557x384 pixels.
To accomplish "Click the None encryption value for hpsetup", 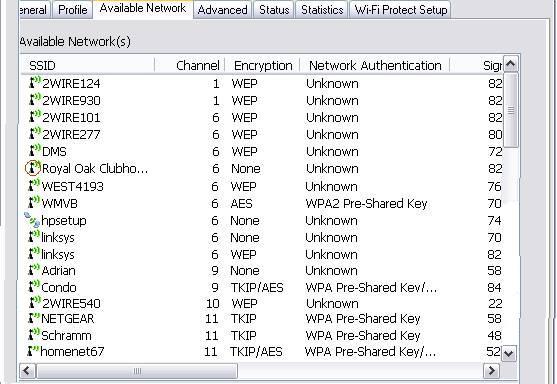I will coord(245,221).
